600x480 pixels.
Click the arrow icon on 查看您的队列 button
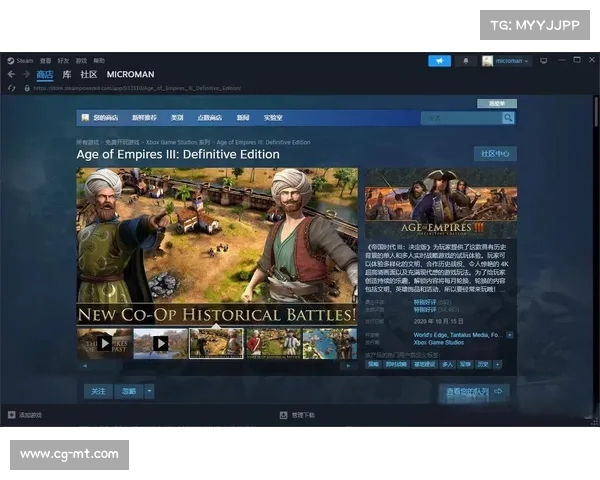tap(498, 391)
